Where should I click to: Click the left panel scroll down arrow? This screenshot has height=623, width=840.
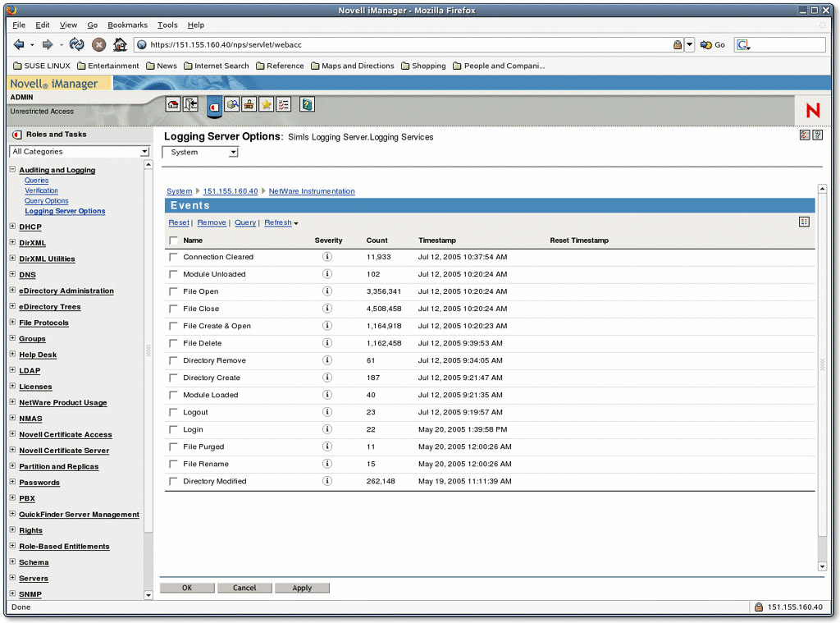tap(148, 594)
